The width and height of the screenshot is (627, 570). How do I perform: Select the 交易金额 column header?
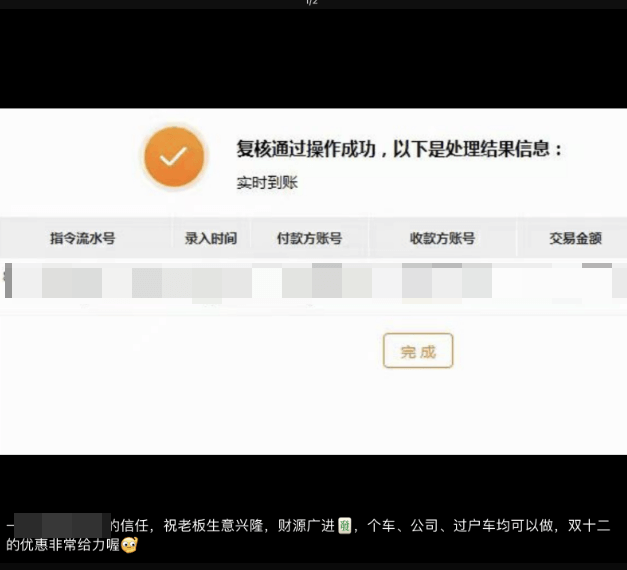tap(575, 238)
